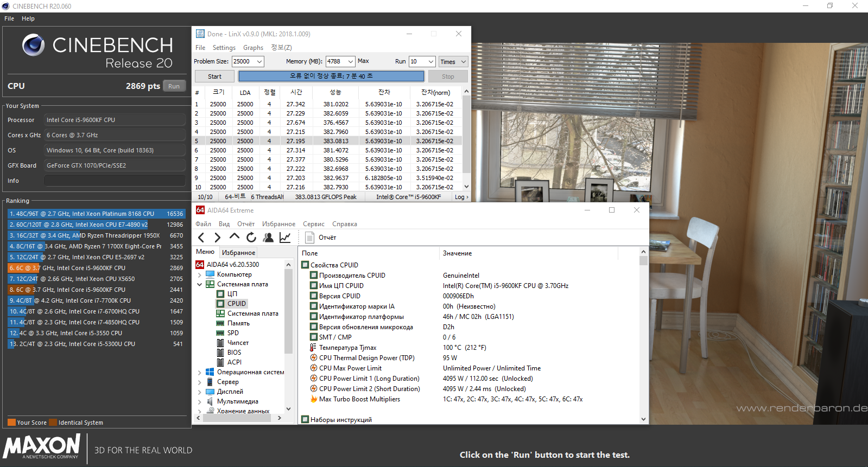
Task: Open the Times dropdown in LinX
Action: (x=462, y=62)
